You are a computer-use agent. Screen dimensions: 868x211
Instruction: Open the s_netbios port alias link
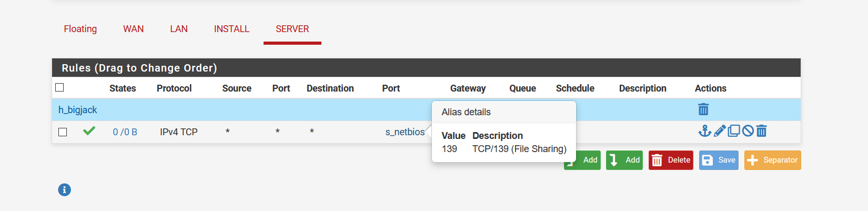click(405, 132)
